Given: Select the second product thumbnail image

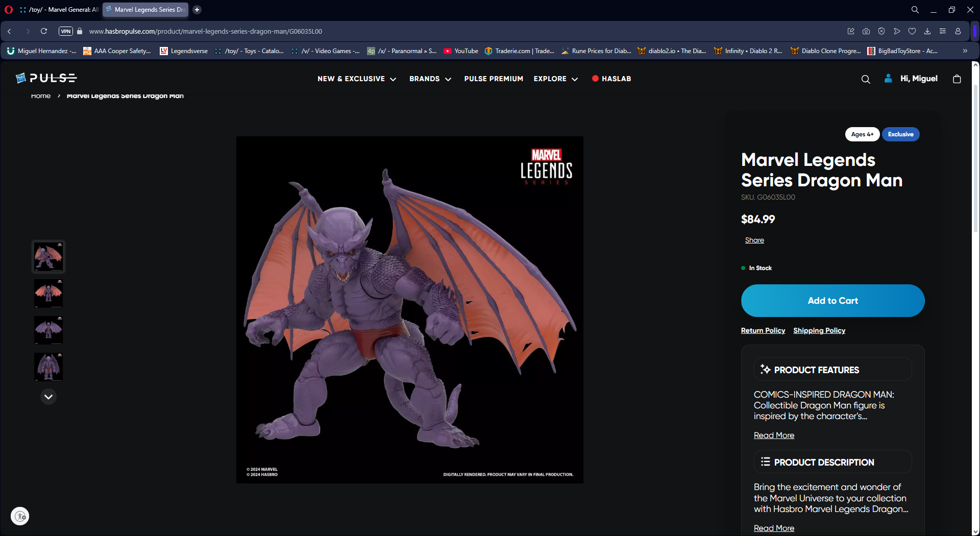Looking at the screenshot, I should pyautogui.click(x=48, y=293).
